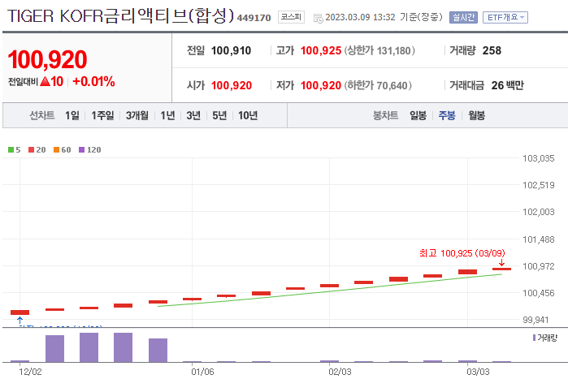Select the 1년 line chart tab
568x392 pixels.
coord(167,115)
